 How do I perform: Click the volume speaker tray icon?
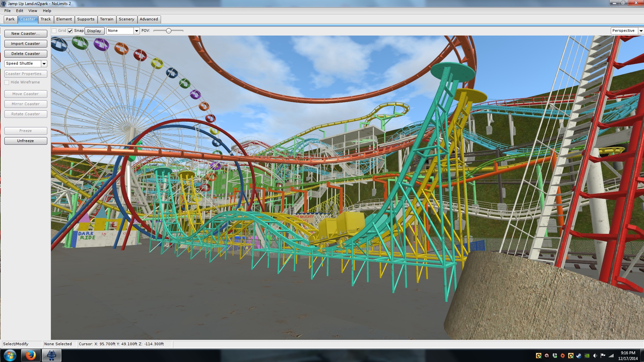click(595, 356)
